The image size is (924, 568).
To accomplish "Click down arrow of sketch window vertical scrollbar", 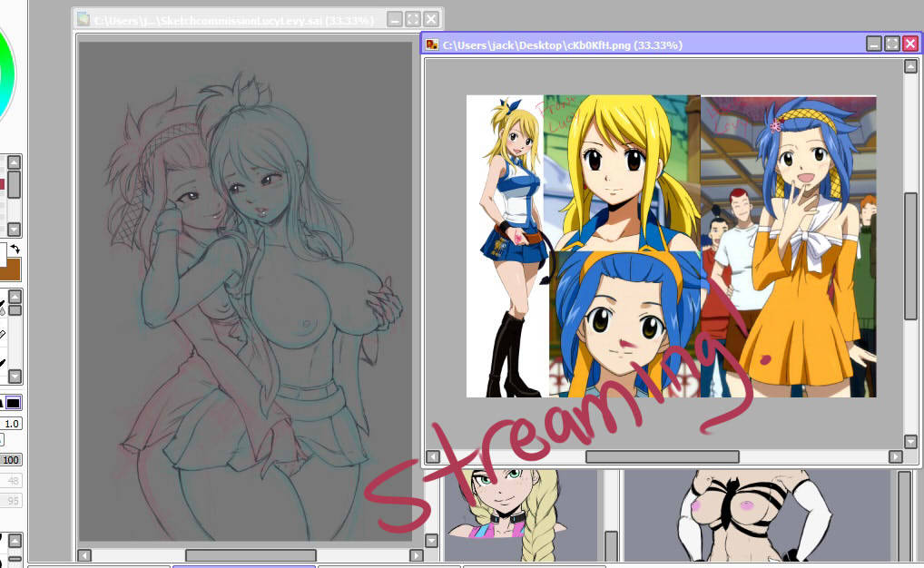I will click(431, 540).
